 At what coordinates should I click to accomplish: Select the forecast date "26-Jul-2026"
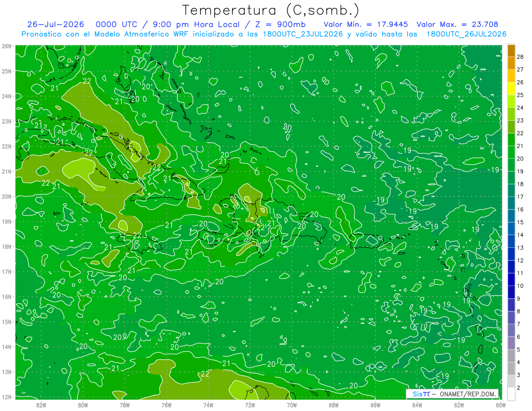(x=57, y=24)
